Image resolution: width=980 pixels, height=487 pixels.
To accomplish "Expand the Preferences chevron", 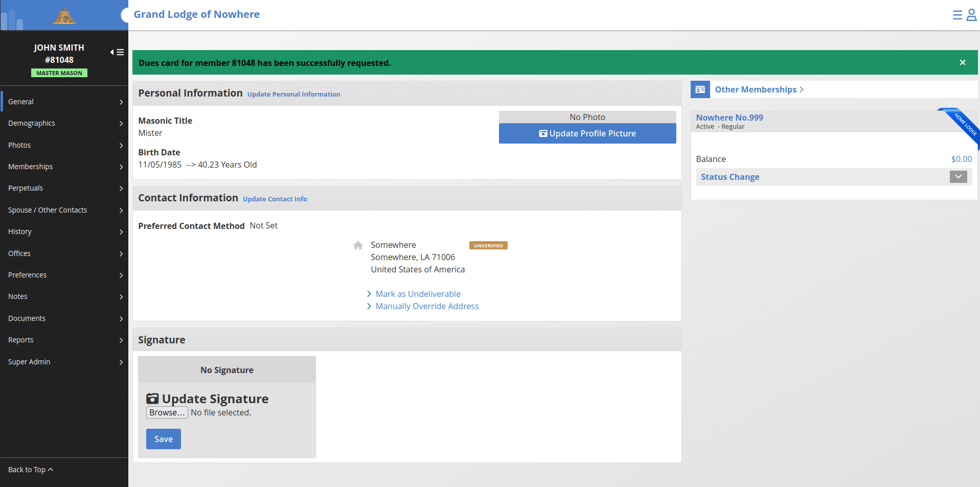I will 121,275.
